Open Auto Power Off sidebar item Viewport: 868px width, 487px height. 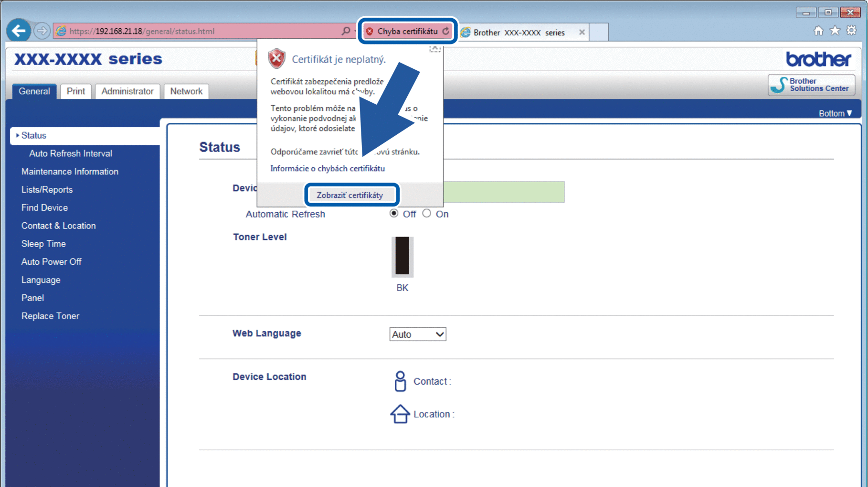tap(51, 262)
